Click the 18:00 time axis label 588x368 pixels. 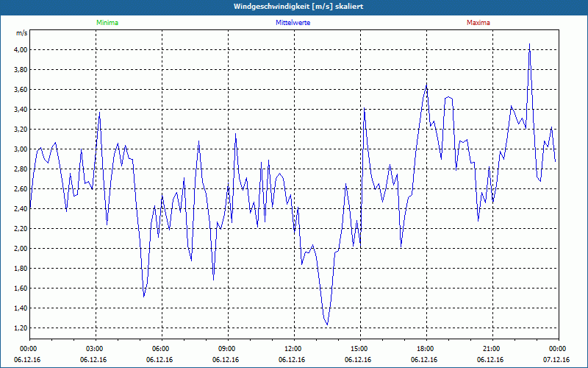[427, 349]
